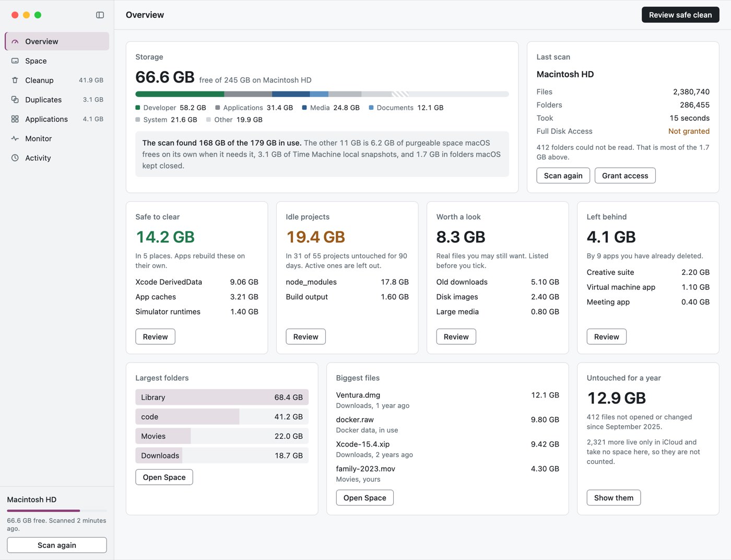Screen dimensions: 731x560
Task: Switch to the Monitor view
Action: (57, 138)
